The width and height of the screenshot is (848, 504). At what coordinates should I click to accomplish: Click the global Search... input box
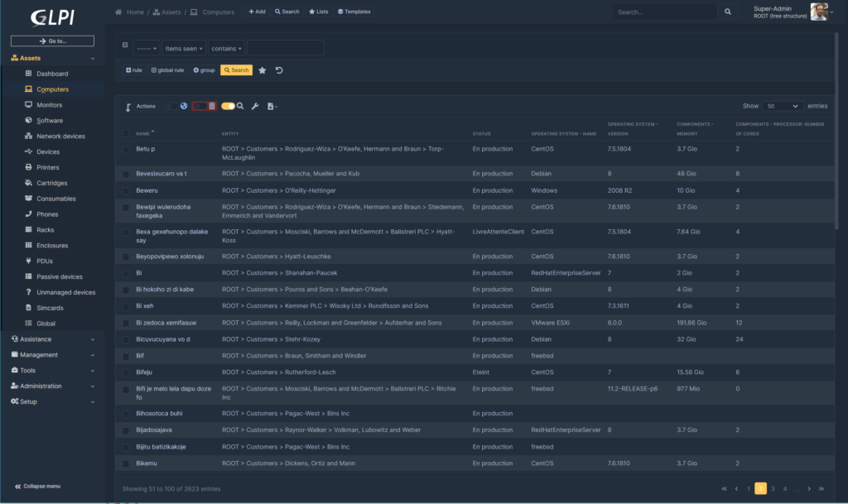click(x=666, y=12)
